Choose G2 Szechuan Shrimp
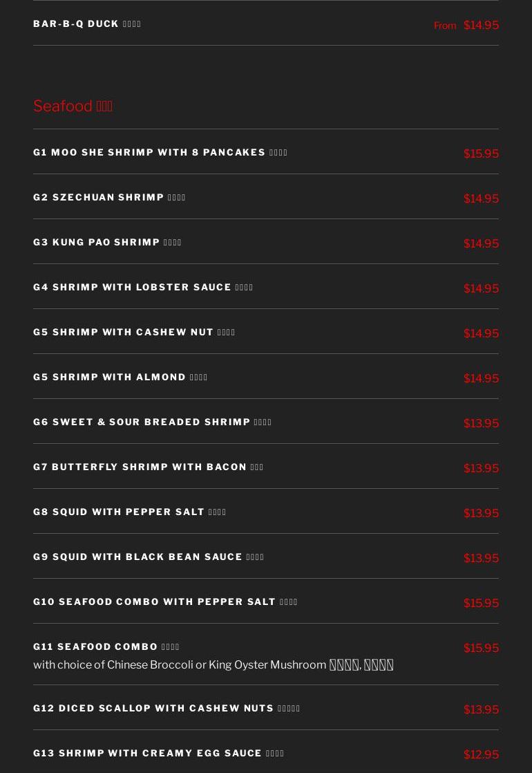Image resolution: width=532 pixels, height=773 pixels. point(109,198)
